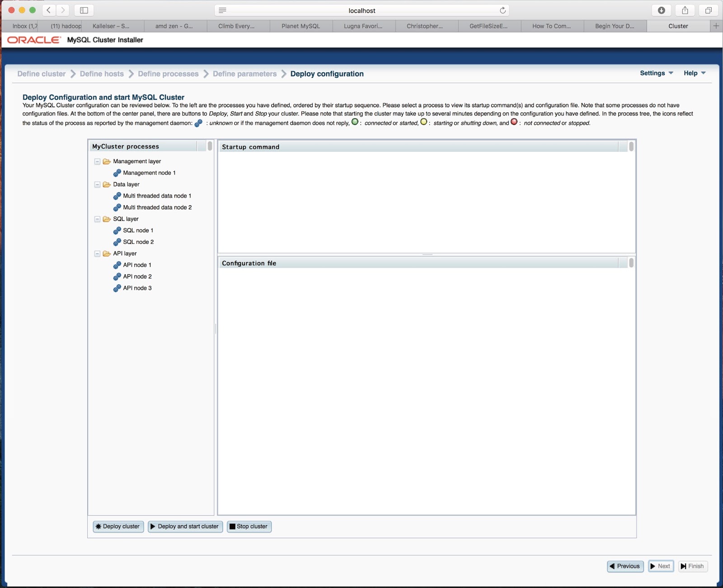Go to the Define cluster step
Image resolution: width=723 pixels, height=588 pixels.
tap(42, 74)
